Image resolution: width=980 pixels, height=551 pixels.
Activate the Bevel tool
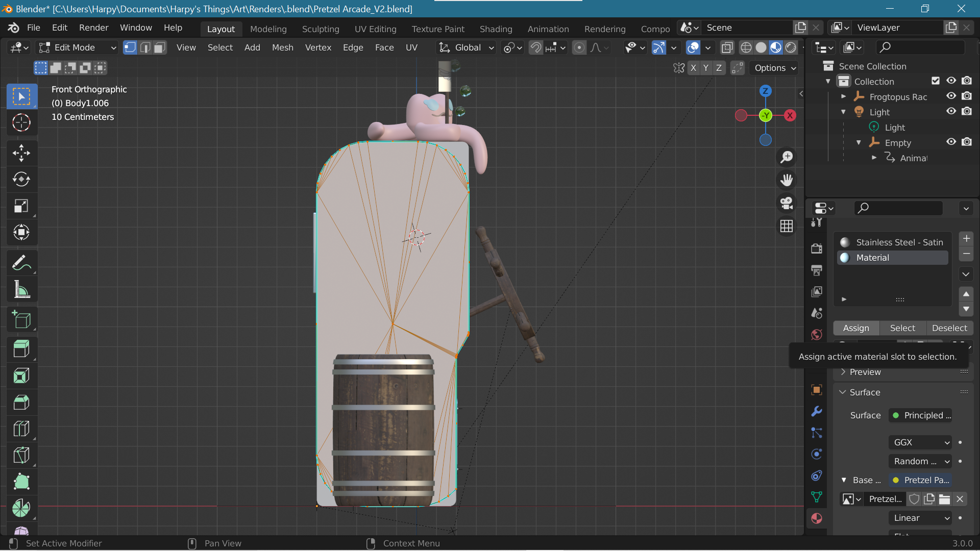(x=21, y=403)
